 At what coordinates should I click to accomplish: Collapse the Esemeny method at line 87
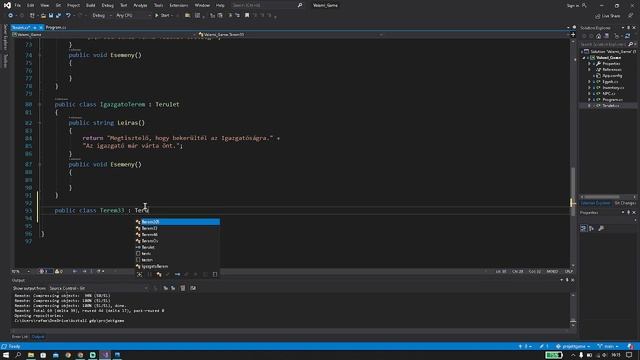tap(40, 164)
